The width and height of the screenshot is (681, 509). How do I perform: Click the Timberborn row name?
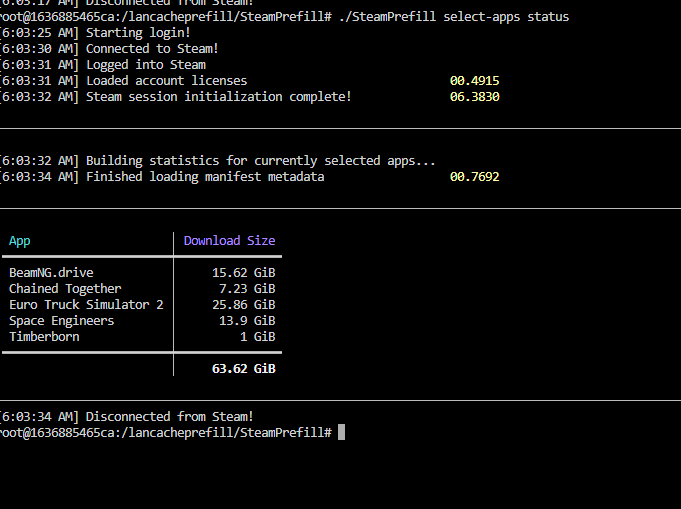[44, 337]
